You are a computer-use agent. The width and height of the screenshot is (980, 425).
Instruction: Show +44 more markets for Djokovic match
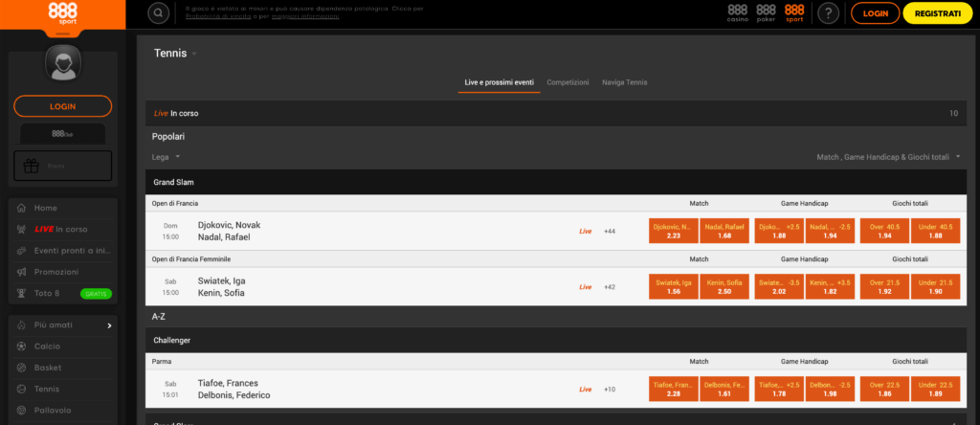pos(610,232)
